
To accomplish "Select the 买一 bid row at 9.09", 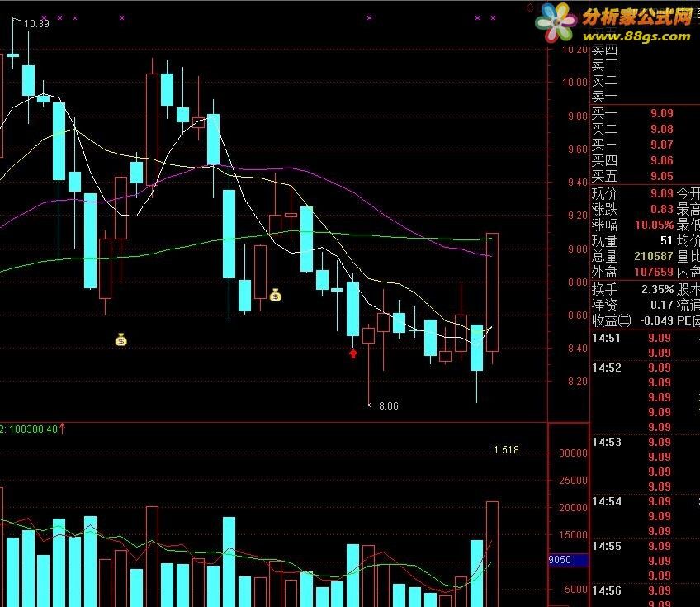I will 645,113.
